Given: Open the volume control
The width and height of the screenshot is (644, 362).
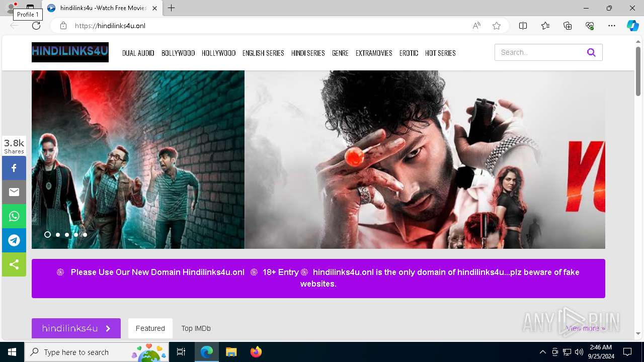Looking at the screenshot, I should tap(579, 352).
